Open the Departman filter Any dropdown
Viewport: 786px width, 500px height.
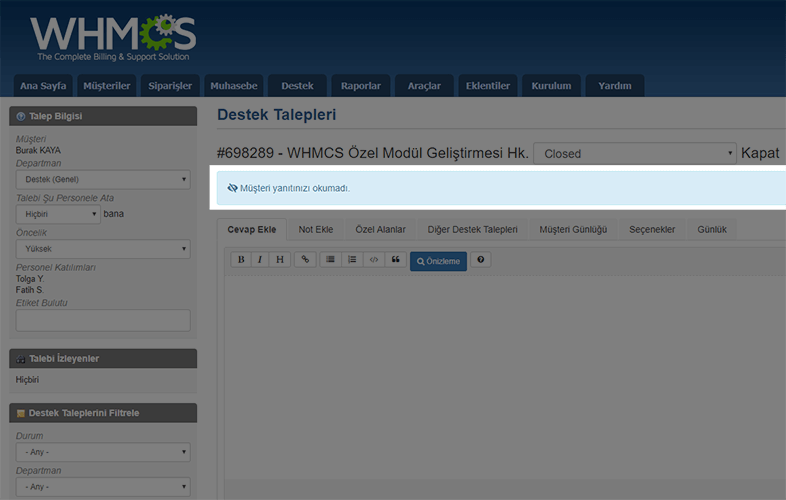[103, 486]
